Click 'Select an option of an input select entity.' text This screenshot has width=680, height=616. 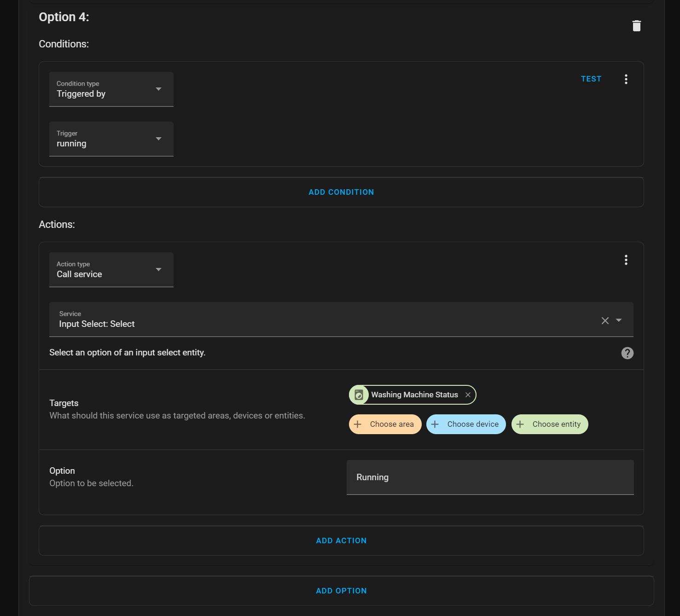coord(128,353)
